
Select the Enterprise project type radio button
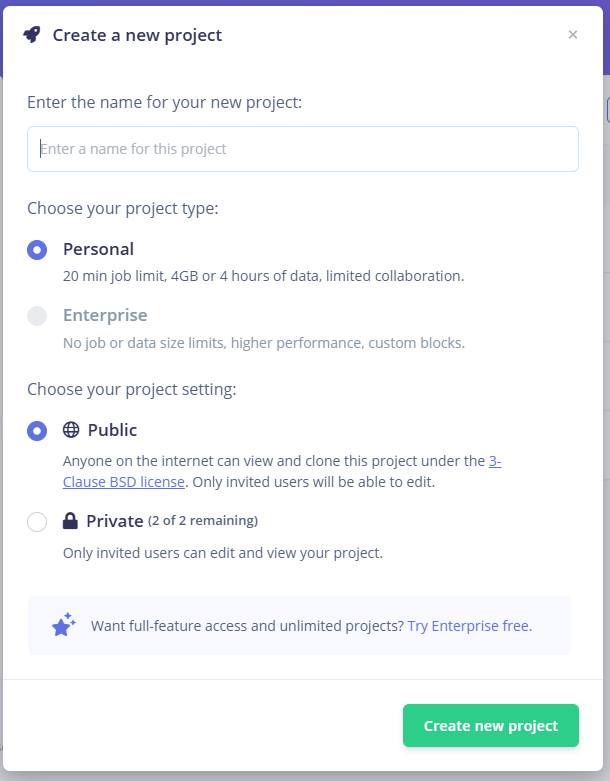tap(37, 316)
